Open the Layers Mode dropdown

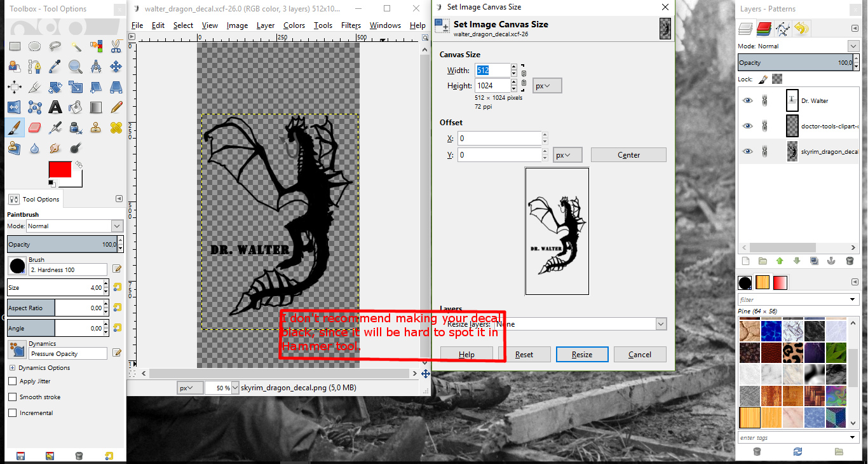pyautogui.click(x=853, y=46)
